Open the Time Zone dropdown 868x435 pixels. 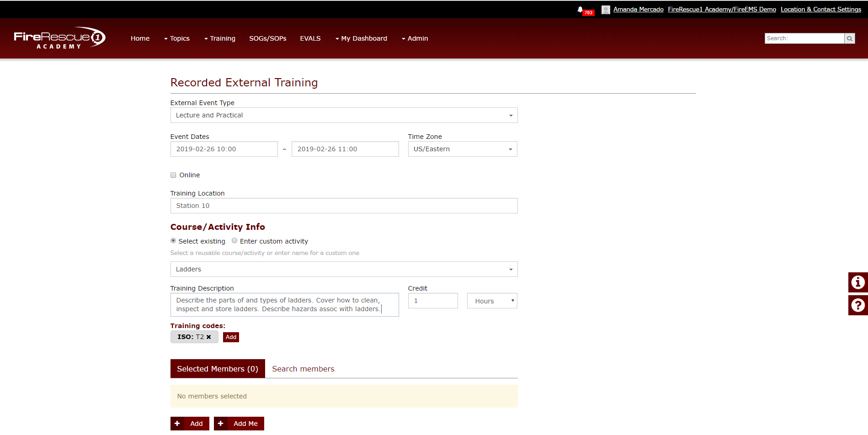pos(463,149)
